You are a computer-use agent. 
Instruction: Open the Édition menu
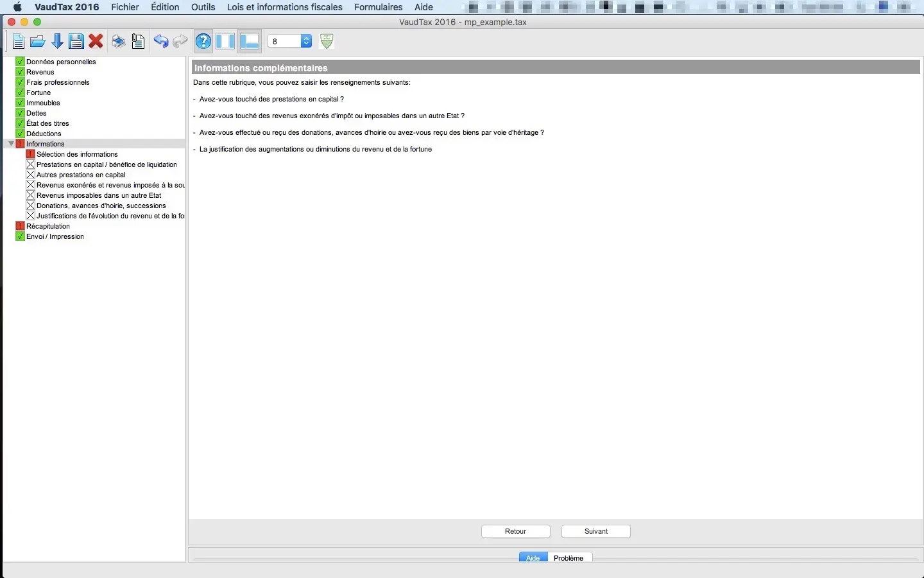coord(165,7)
